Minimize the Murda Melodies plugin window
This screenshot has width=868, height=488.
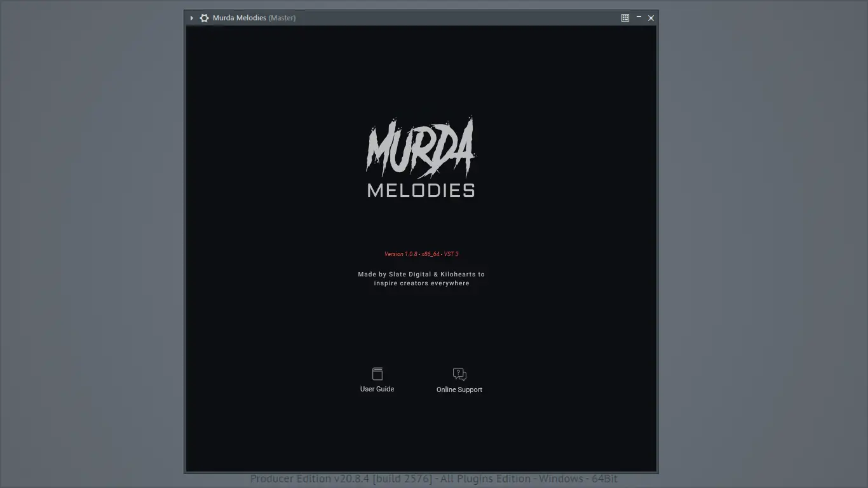point(639,18)
